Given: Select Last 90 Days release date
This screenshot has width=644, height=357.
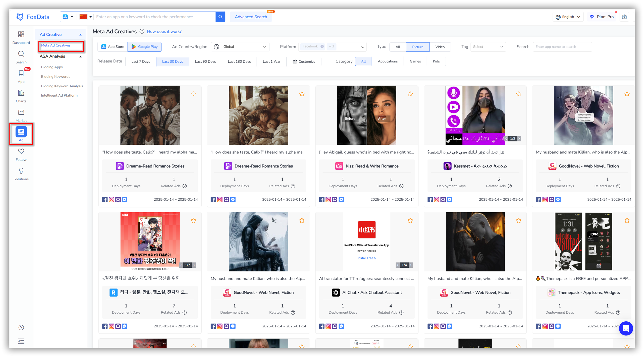Looking at the screenshot, I should (205, 61).
